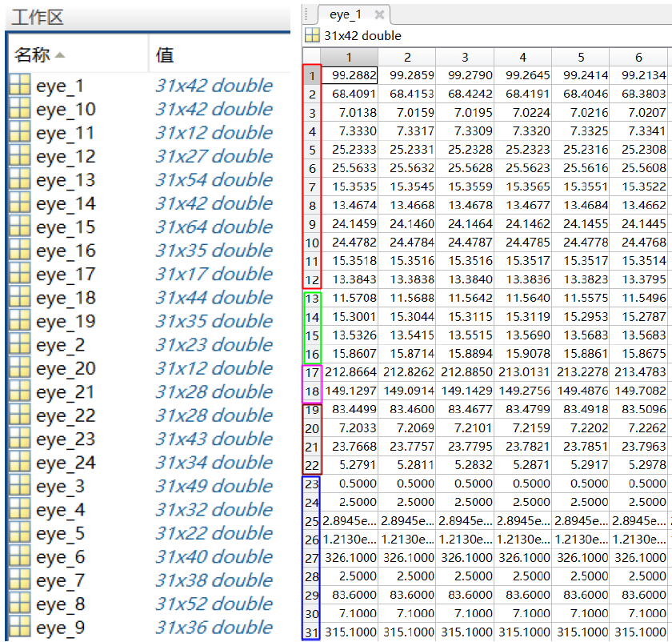Click the eye_20 variable icon

coord(20,367)
